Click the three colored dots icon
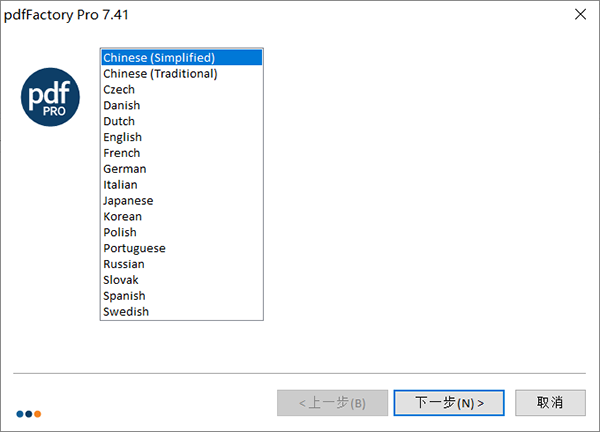 pyautogui.click(x=29, y=414)
